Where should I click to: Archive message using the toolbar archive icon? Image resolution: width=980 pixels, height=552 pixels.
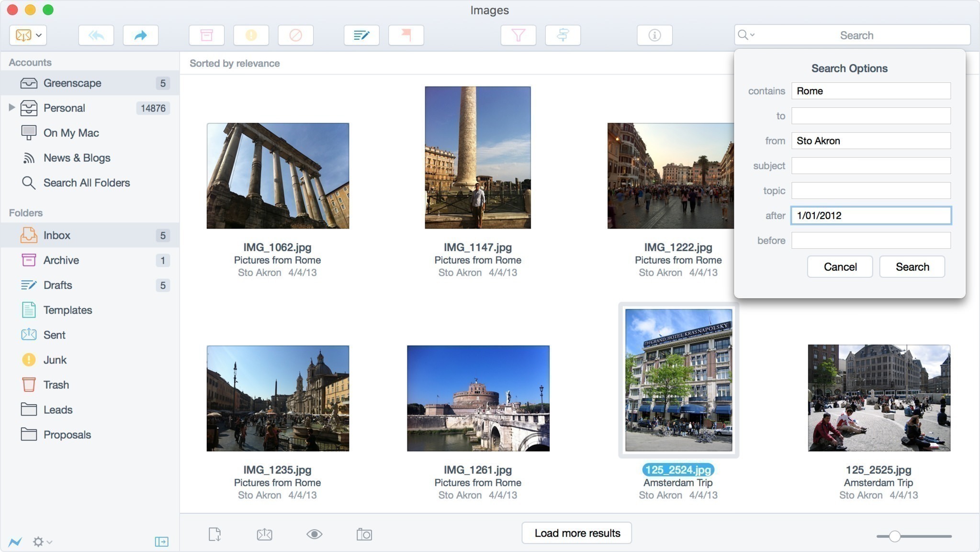(206, 35)
